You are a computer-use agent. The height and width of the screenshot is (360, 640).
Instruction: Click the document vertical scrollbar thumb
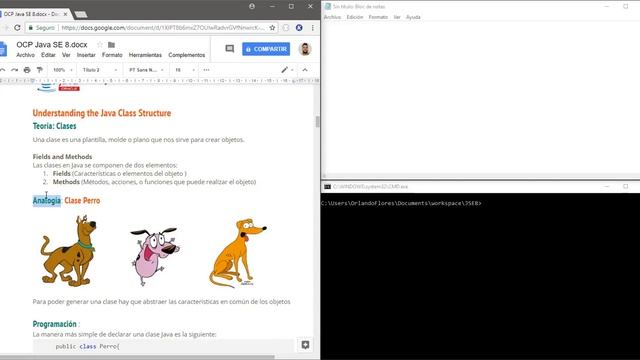click(318, 121)
